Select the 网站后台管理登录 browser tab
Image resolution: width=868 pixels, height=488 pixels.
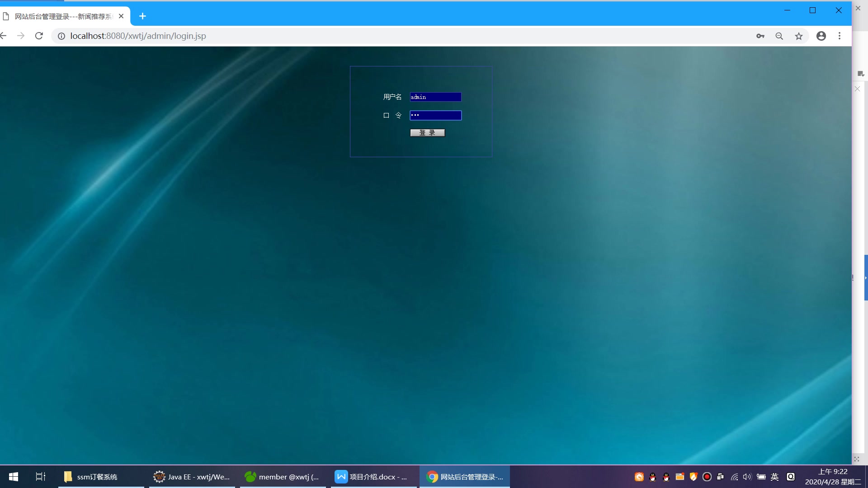click(63, 16)
